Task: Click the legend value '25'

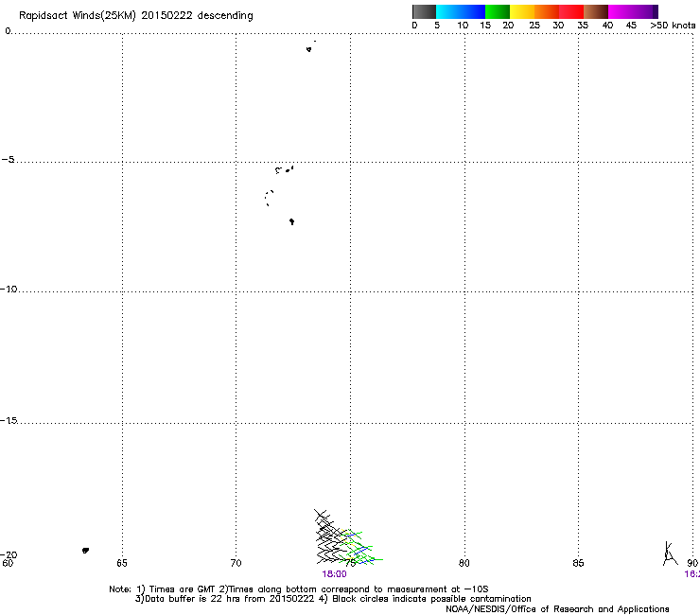Action: pyautogui.click(x=534, y=26)
